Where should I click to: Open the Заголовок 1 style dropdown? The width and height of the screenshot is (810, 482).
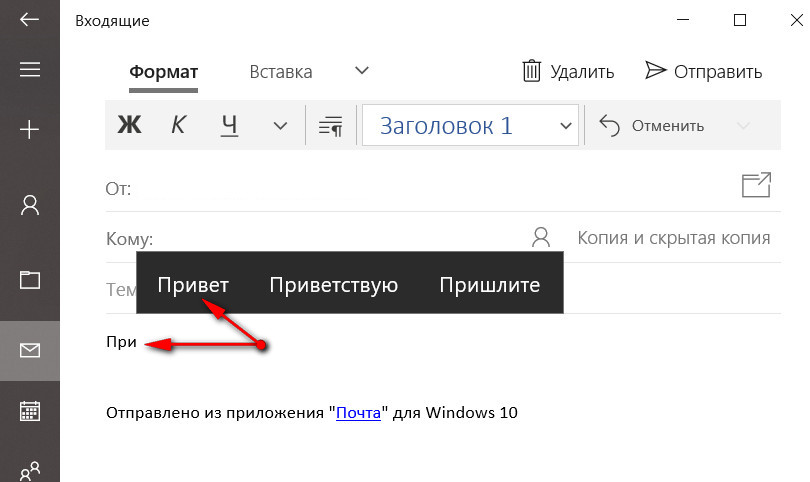(470, 125)
